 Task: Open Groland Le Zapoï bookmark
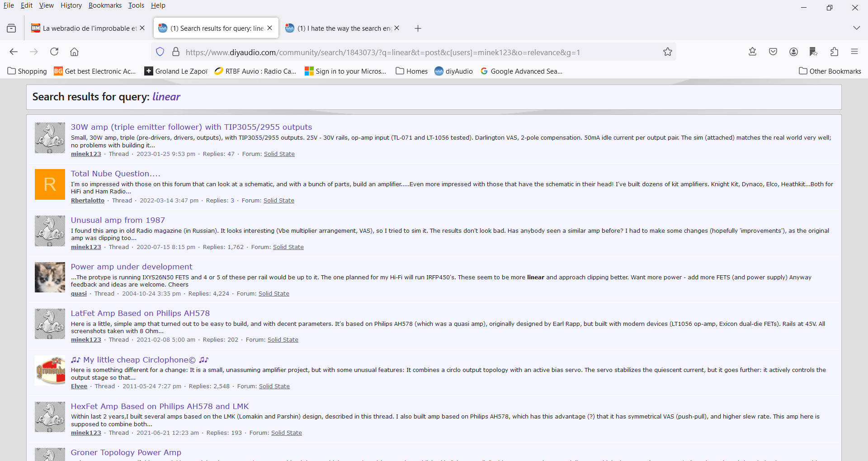[x=176, y=71]
